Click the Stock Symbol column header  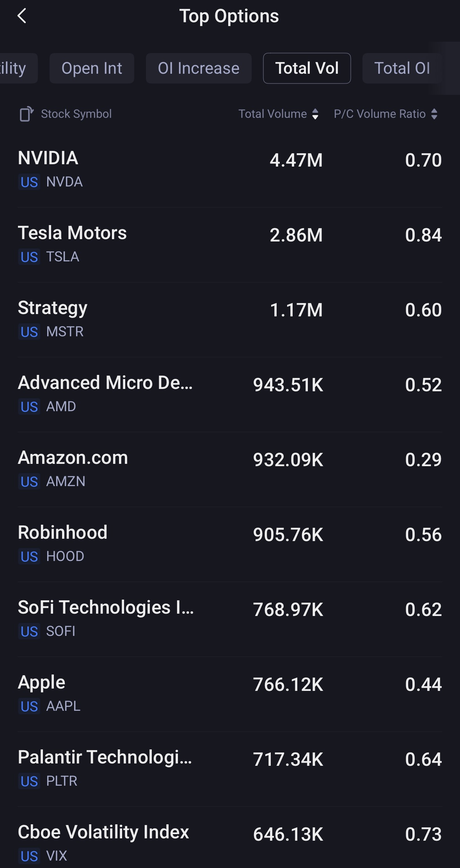pyautogui.click(x=76, y=114)
